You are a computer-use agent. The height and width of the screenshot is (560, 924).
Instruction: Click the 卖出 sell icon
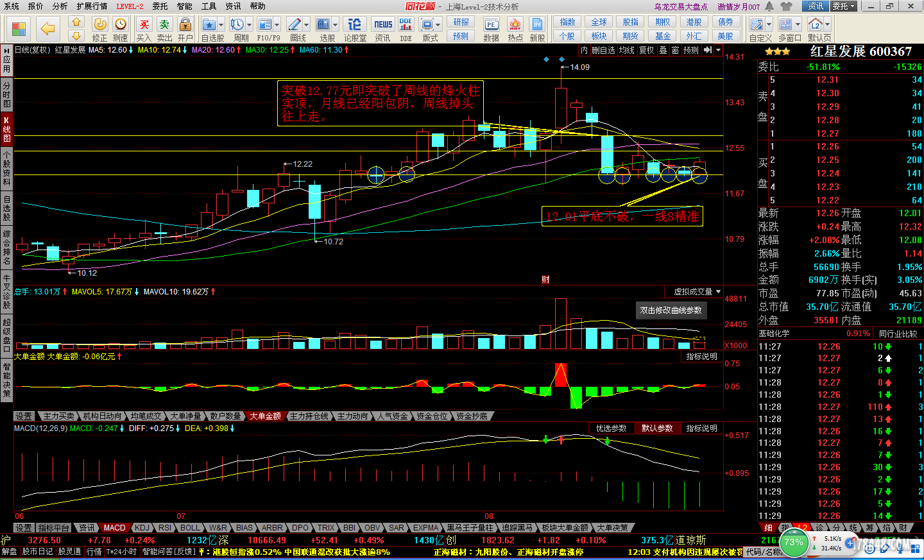[165, 29]
